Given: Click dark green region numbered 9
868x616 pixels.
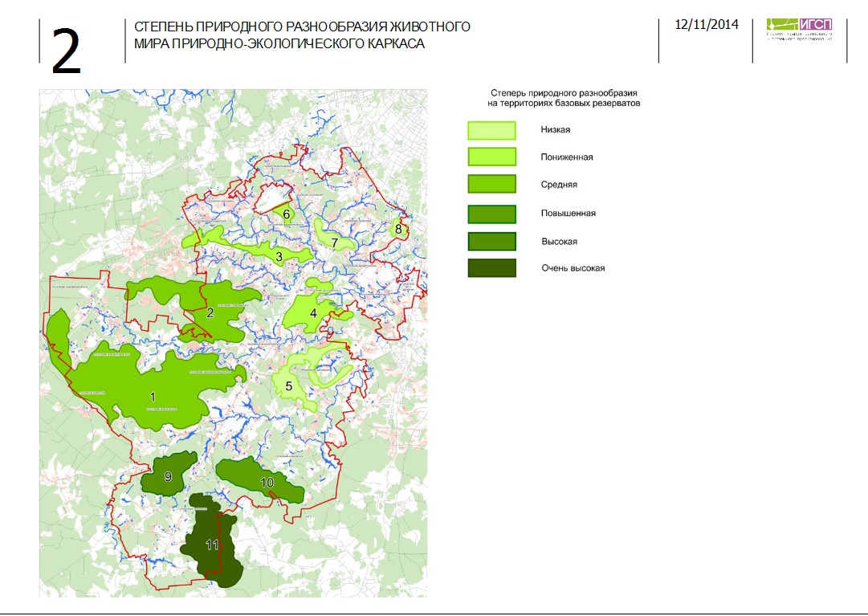Looking at the screenshot, I should tap(169, 476).
